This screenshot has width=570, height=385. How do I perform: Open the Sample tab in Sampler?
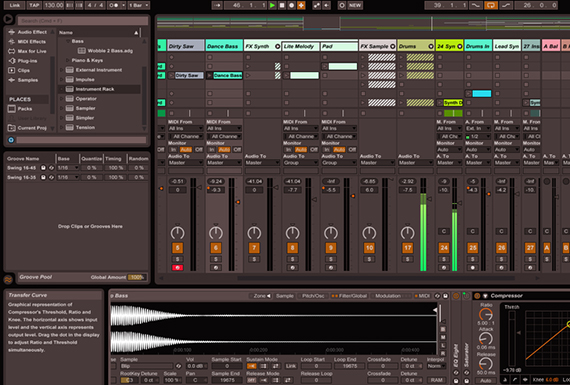click(284, 296)
